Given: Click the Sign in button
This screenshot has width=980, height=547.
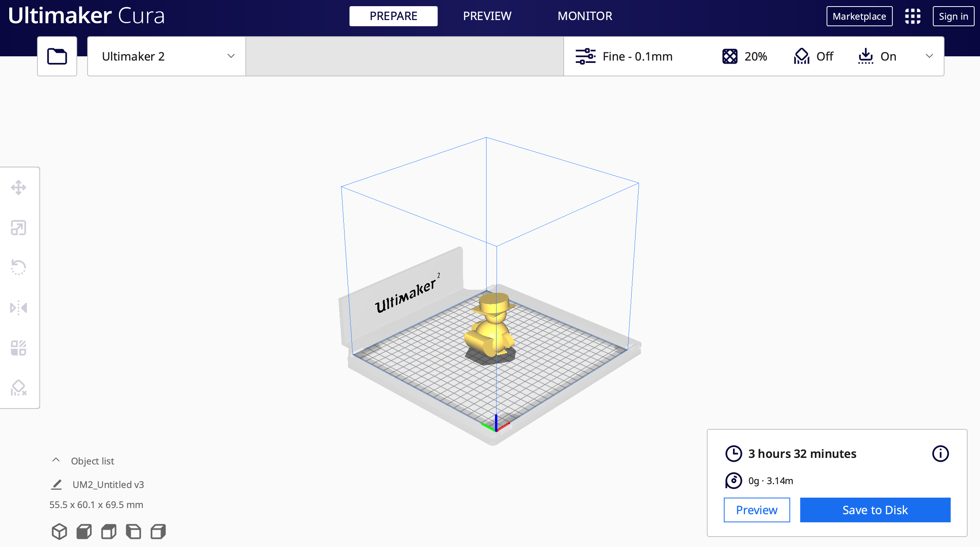Looking at the screenshot, I should (954, 16).
